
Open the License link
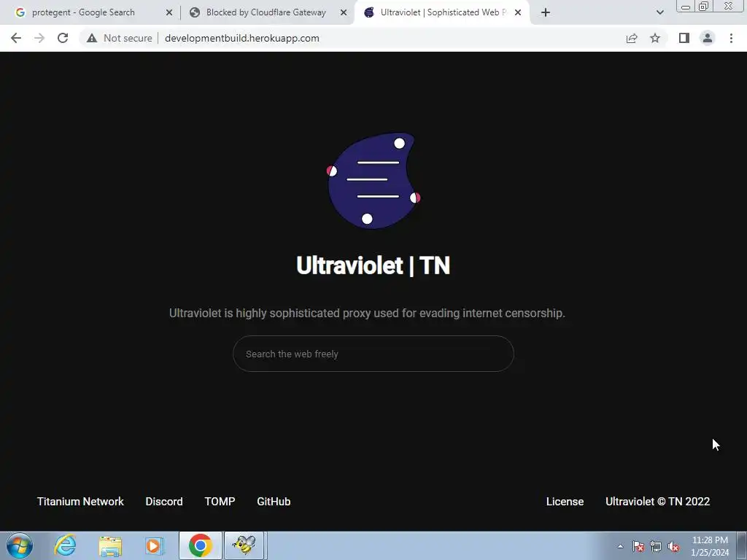[565, 502]
